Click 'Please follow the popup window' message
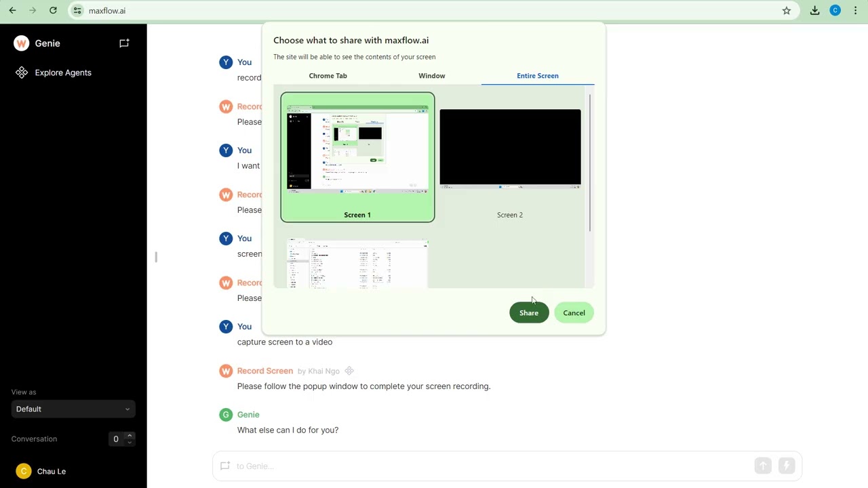The image size is (868, 488). coord(363,386)
